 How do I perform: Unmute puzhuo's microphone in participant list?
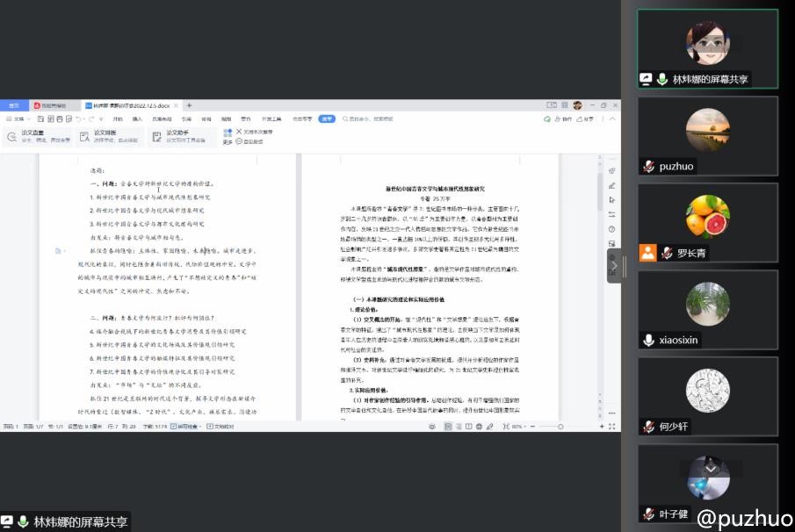[649, 166]
